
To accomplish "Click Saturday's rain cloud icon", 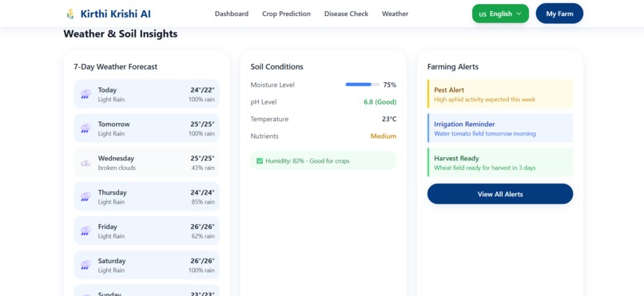I will pyautogui.click(x=85, y=265).
